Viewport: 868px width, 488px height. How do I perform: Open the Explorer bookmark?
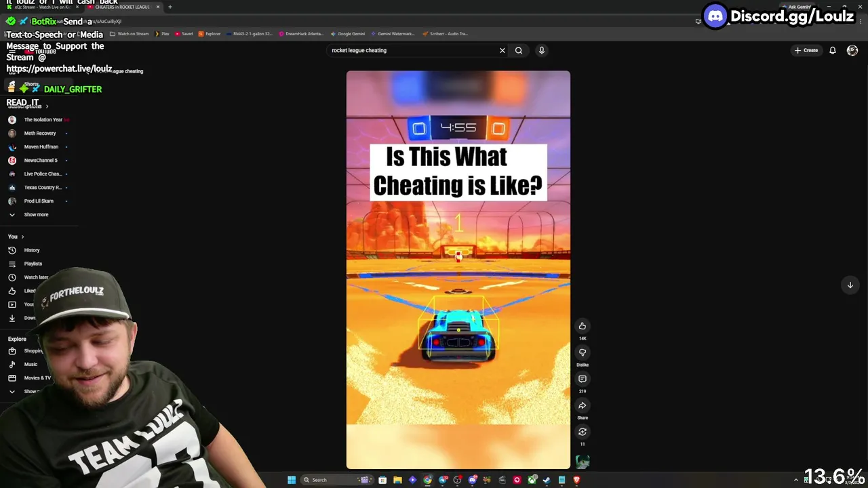(210, 33)
